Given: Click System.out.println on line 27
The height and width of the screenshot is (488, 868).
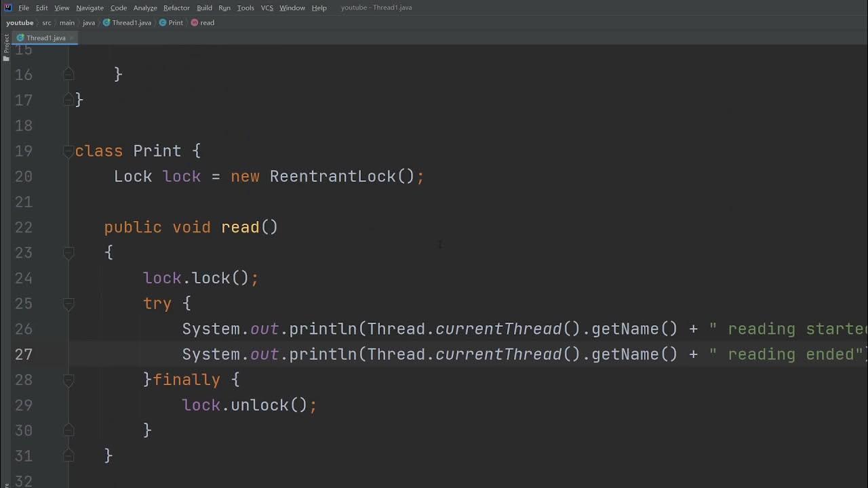Looking at the screenshot, I should click(x=269, y=354).
